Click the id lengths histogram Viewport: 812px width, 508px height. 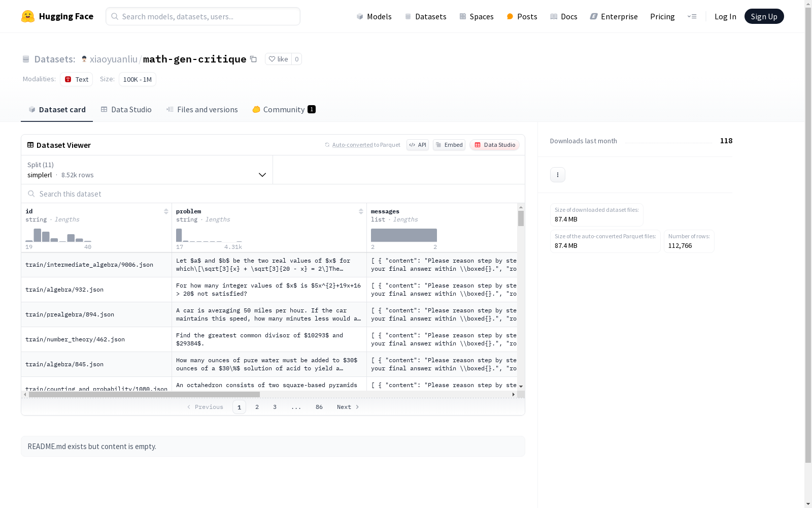click(x=58, y=235)
